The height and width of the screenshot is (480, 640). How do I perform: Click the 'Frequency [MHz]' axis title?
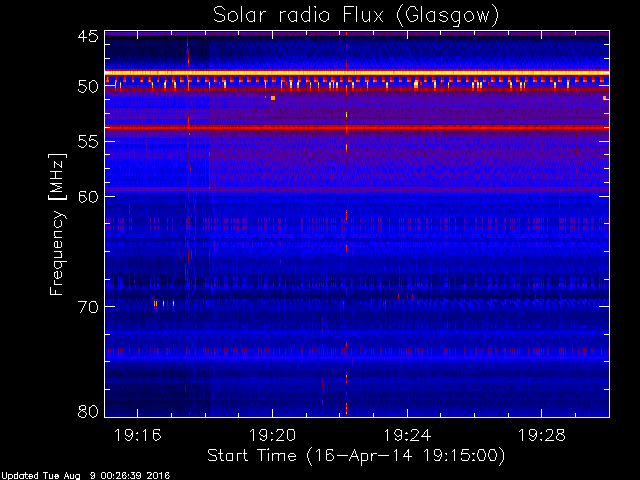57,224
